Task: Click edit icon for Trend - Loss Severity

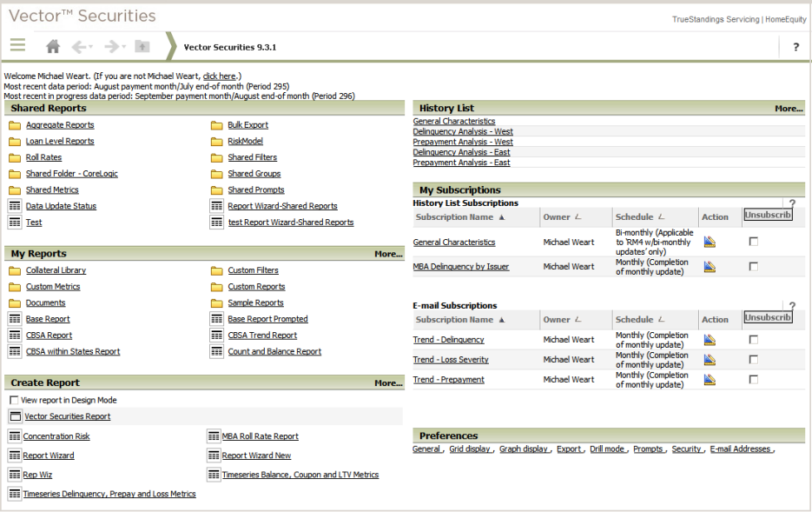Action: 710,359
